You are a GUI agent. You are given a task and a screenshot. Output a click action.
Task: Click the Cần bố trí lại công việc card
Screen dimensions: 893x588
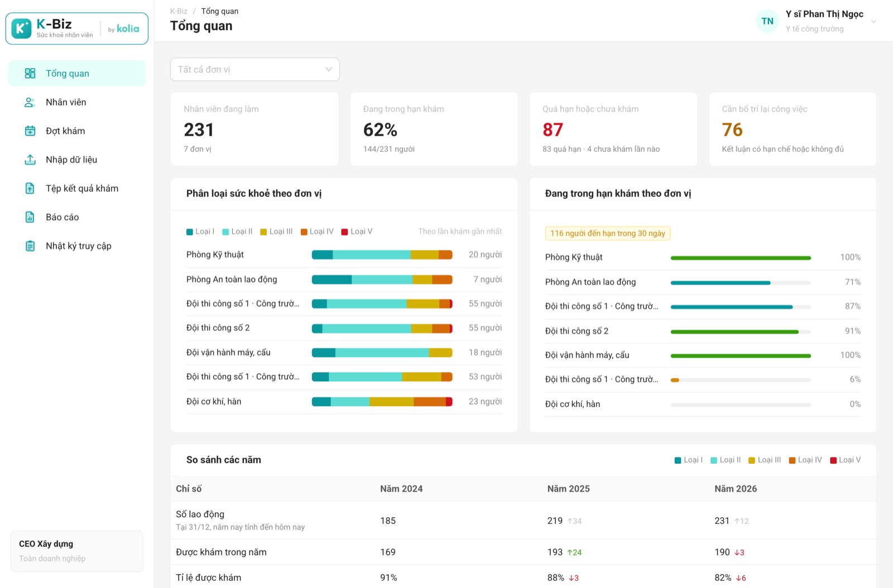click(793, 129)
